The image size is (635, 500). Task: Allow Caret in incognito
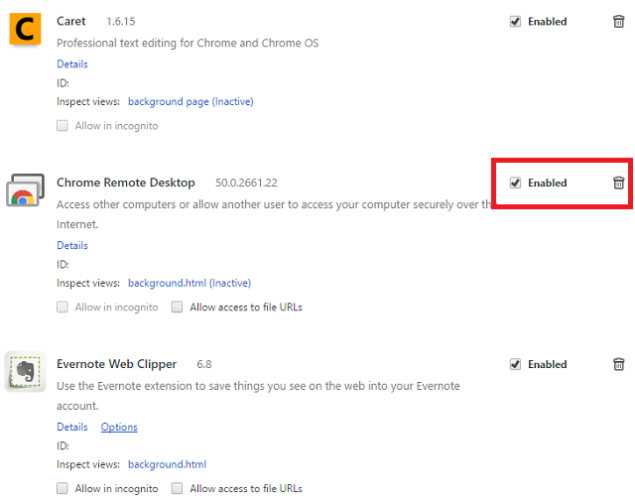tap(63, 126)
